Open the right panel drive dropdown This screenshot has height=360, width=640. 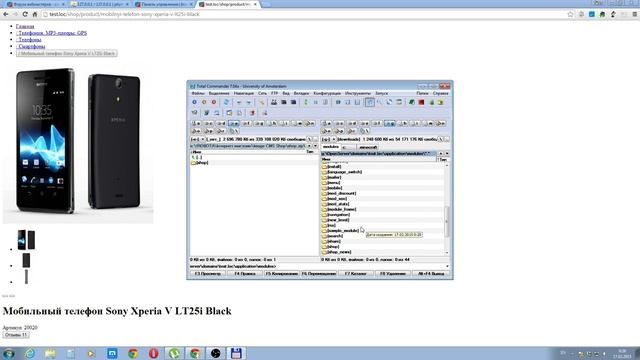329,139
